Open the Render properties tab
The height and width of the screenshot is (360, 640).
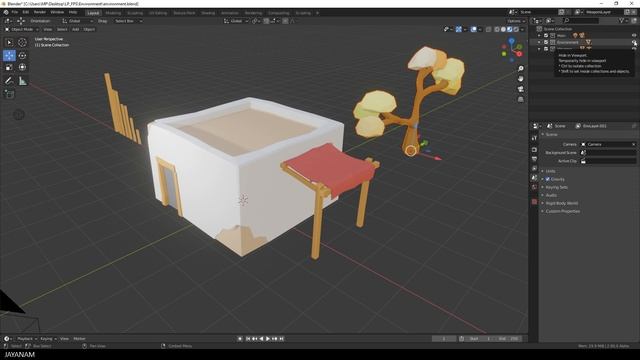[x=534, y=149]
